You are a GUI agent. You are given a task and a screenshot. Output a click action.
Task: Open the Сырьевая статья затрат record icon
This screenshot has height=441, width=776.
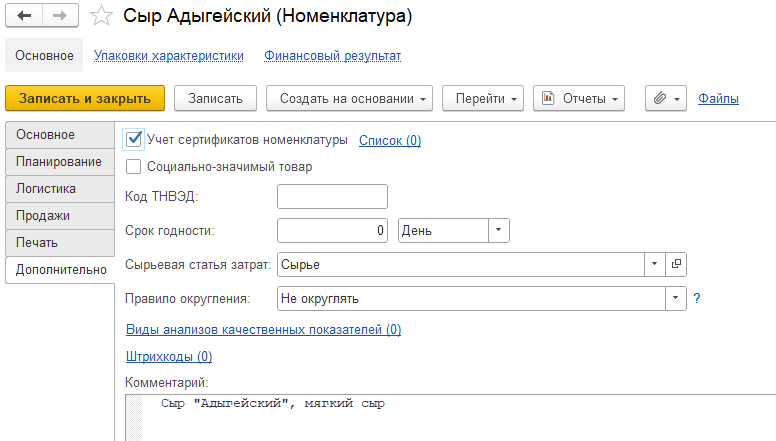coord(676,264)
